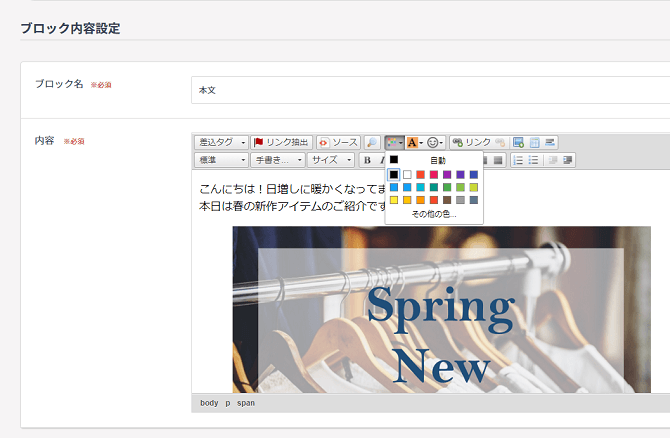Click the find magnifier icon in toolbar
The image size is (670, 438).
(x=372, y=143)
